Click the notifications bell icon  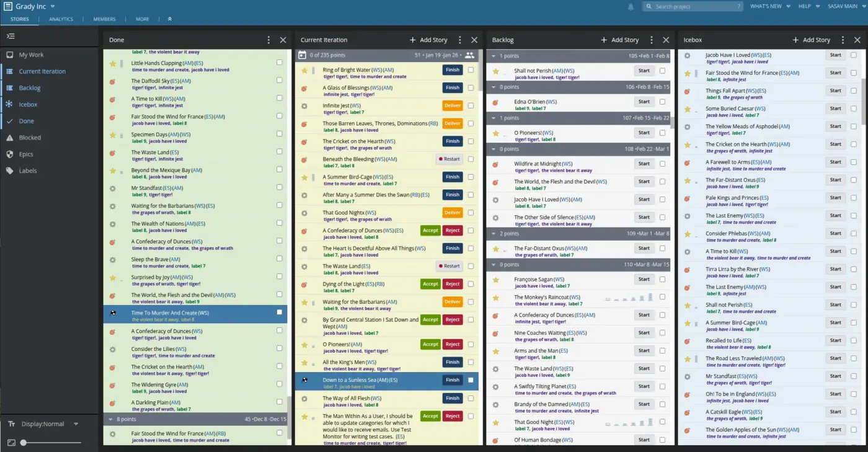point(631,7)
